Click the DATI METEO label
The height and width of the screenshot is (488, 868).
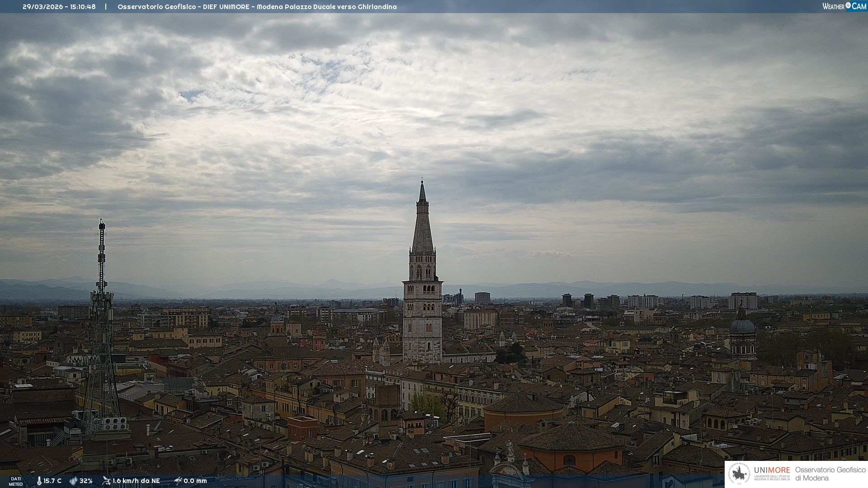point(16,481)
